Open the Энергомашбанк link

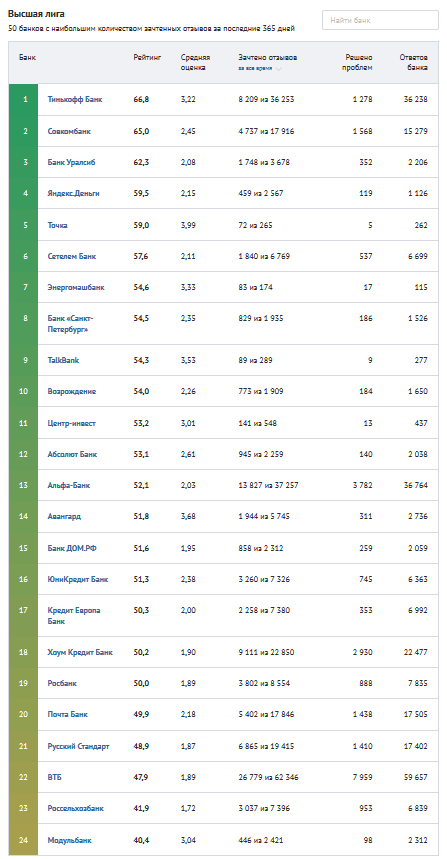click(x=76, y=287)
